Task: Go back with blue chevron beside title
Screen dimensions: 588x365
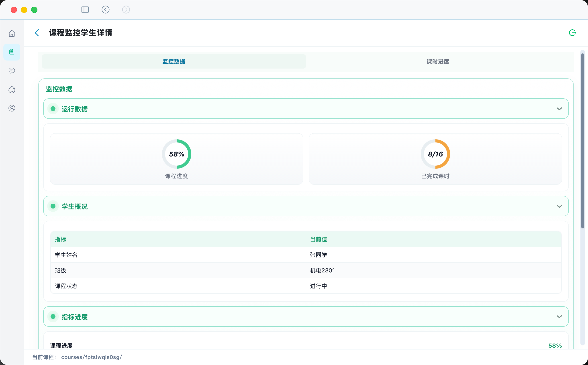Action: 37,33
